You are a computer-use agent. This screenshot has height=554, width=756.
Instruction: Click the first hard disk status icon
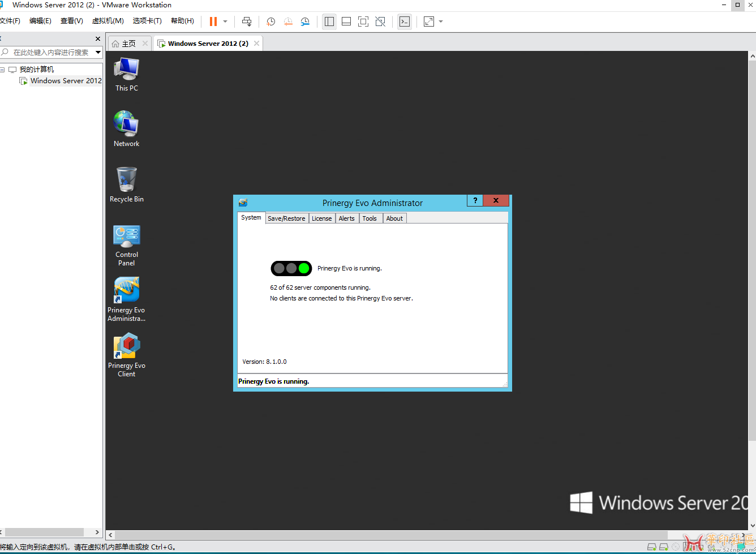point(652,547)
